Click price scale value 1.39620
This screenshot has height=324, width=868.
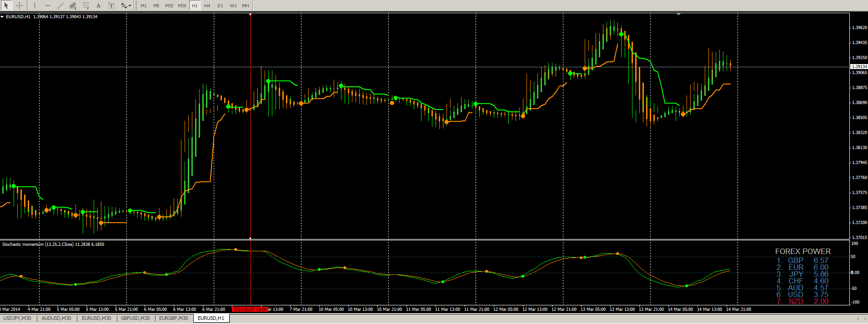(x=859, y=28)
